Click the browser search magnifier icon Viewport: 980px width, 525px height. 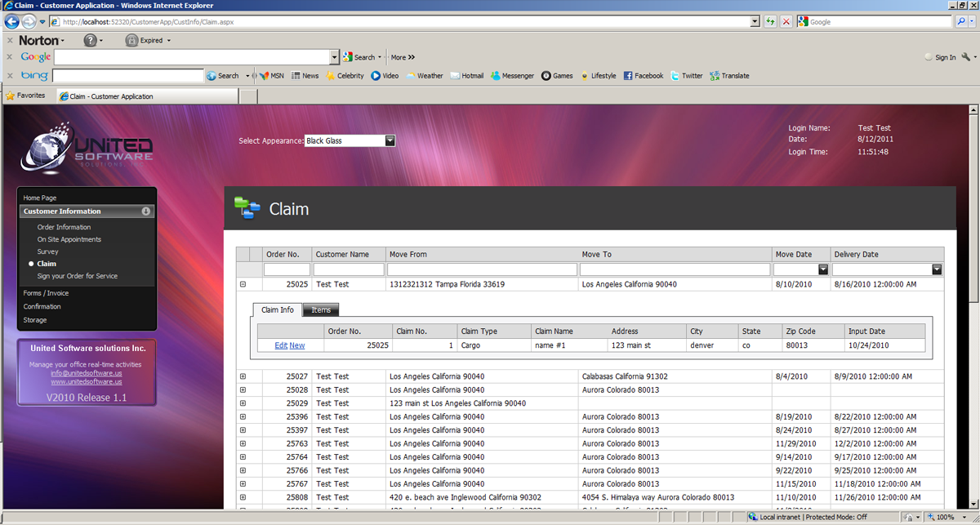961,22
